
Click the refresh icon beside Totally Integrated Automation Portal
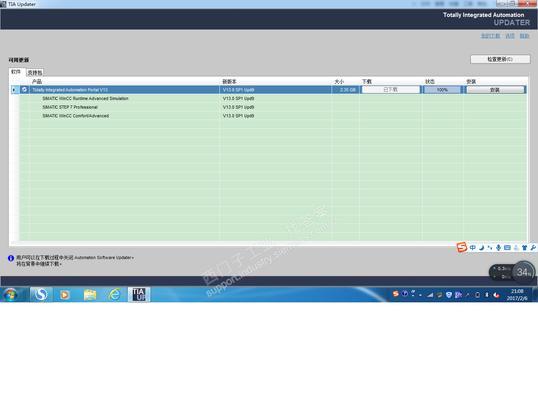[24, 90]
